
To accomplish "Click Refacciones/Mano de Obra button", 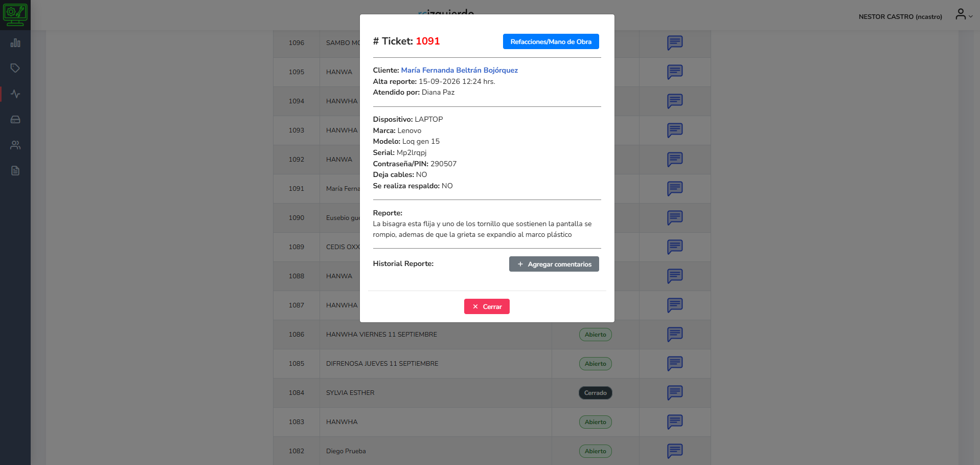I will pyautogui.click(x=551, y=41).
